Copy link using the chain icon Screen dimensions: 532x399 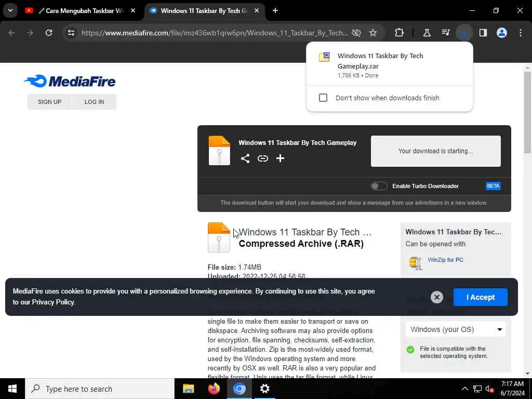coord(262,158)
